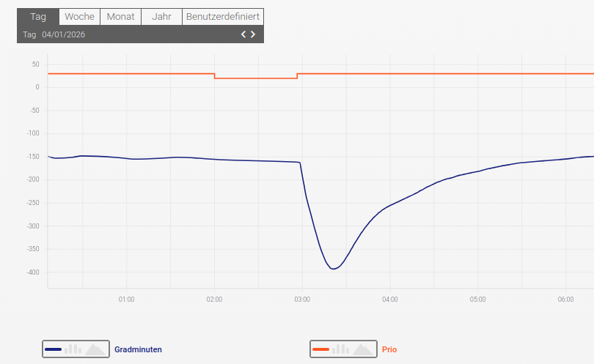Click the Gradminuten legend label
Image resolution: width=594 pixels, height=364 pixels.
coord(138,350)
